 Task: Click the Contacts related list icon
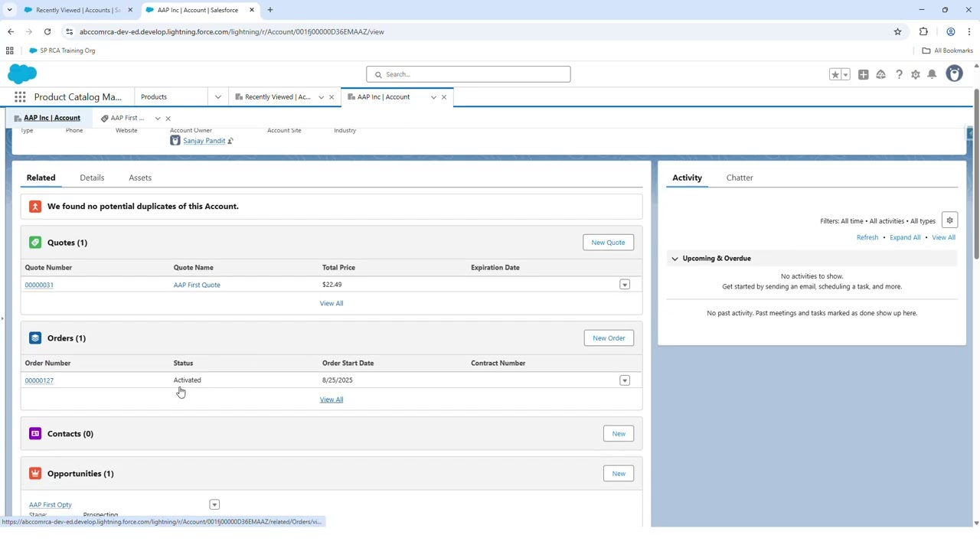click(35, 434)
